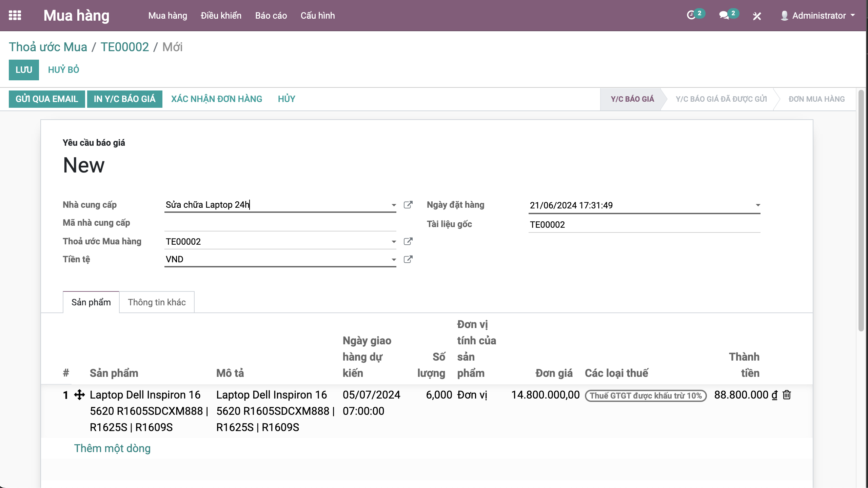This screenshot has width=868, height=488.
Task: Expand the currency VND dropdown
Action: point(393,260)
